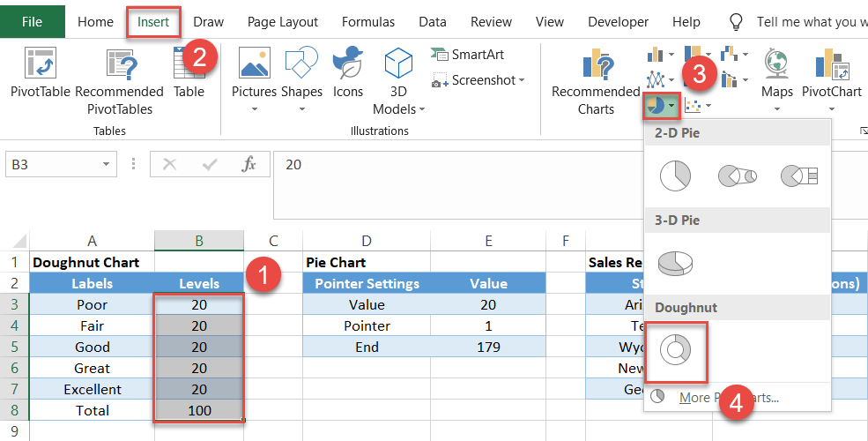The image size is (868, 441).
Task: Expand the Maps dropdown arrow
Action: click(776, 109)
